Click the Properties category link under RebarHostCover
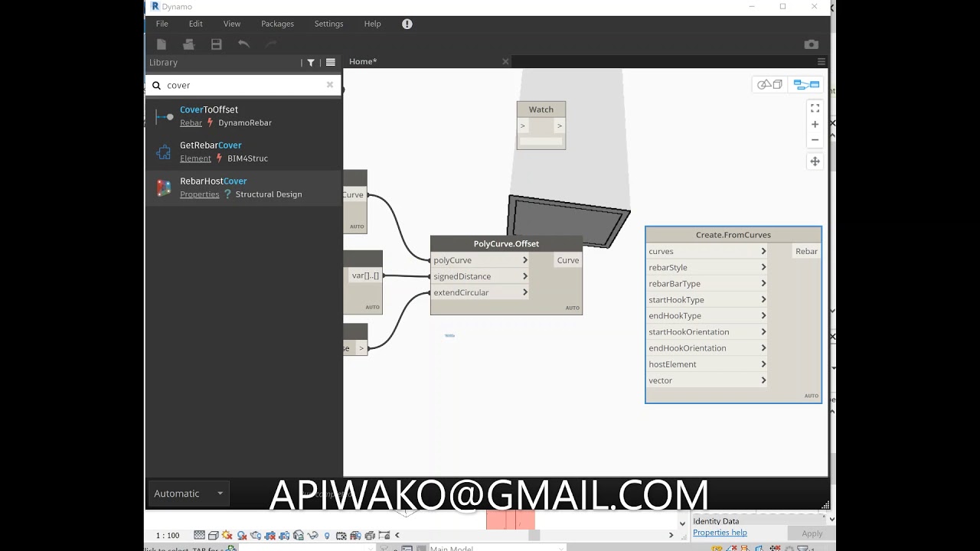Image resolution: width=980 pixels, height=551 pixels. (199, 194)
